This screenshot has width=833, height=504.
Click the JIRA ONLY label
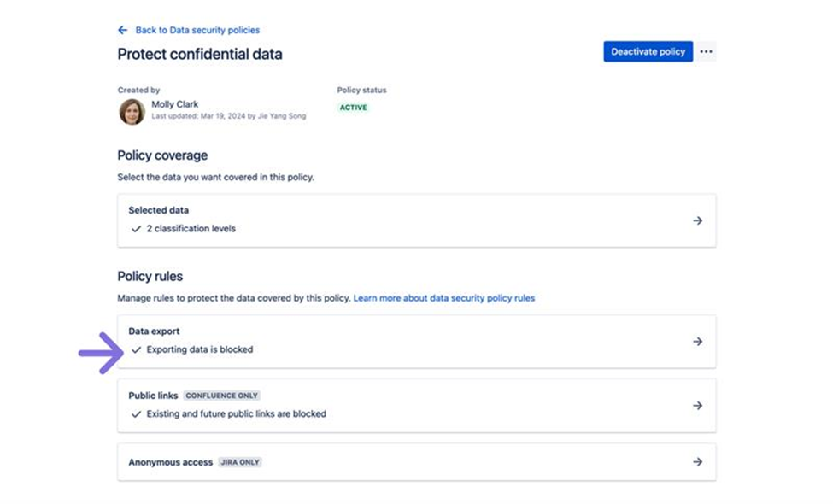point(241,462)
